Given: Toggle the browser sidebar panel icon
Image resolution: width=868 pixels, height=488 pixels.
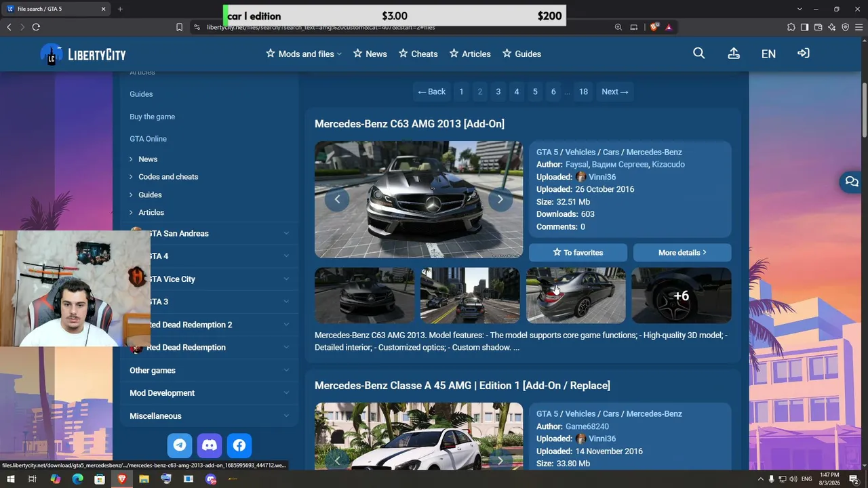Looking at the screenshot, I should pyautogui.click(x=805, y=27).
